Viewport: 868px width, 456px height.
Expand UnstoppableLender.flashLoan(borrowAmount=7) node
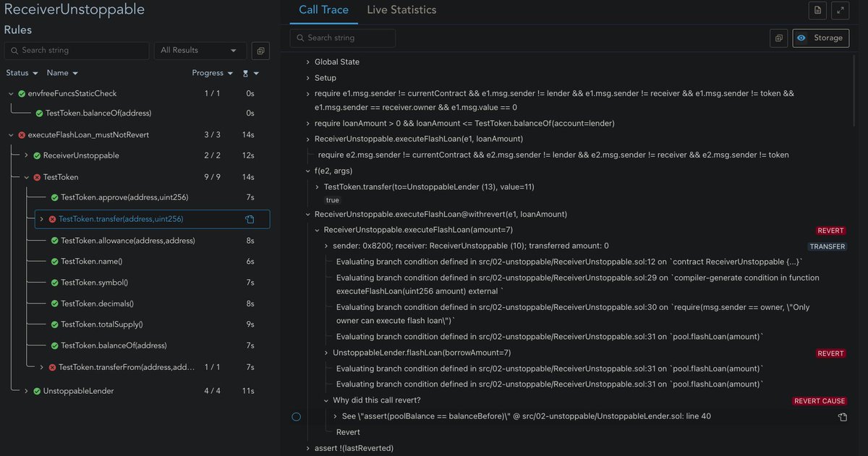(325, 353)
